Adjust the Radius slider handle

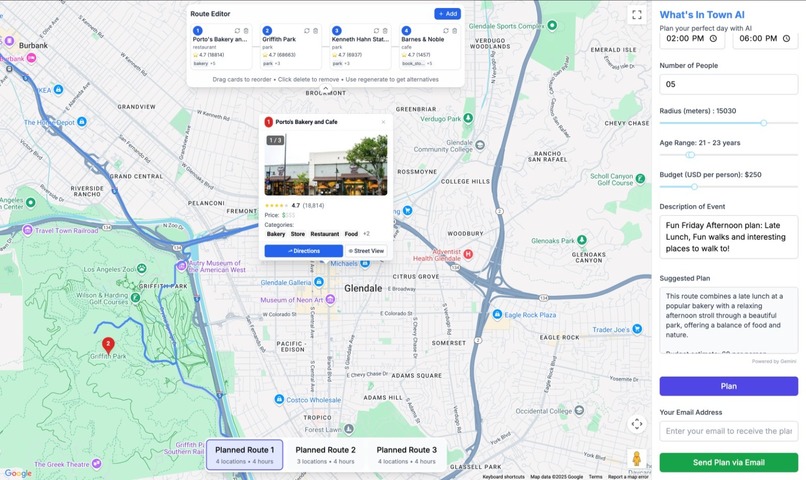click(763, 123)
